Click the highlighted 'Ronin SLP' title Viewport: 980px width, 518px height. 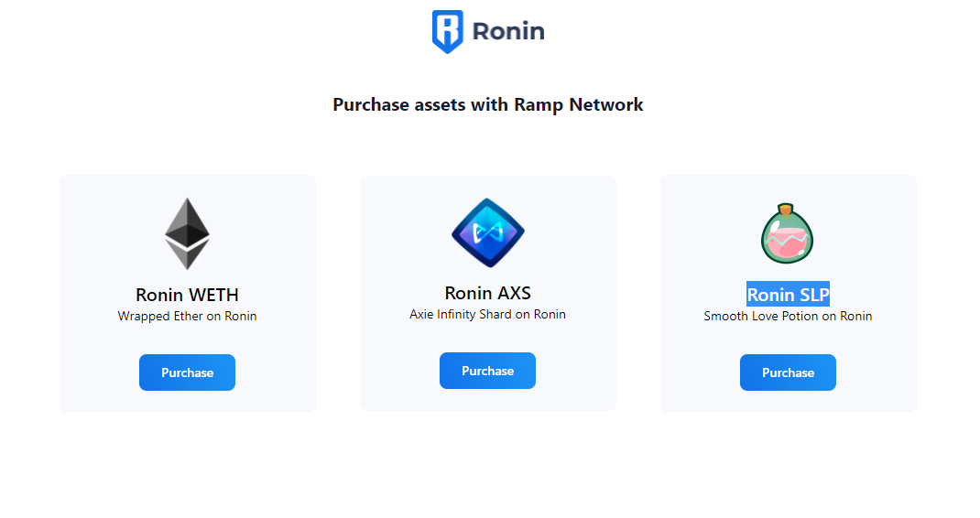pos(788,295)
